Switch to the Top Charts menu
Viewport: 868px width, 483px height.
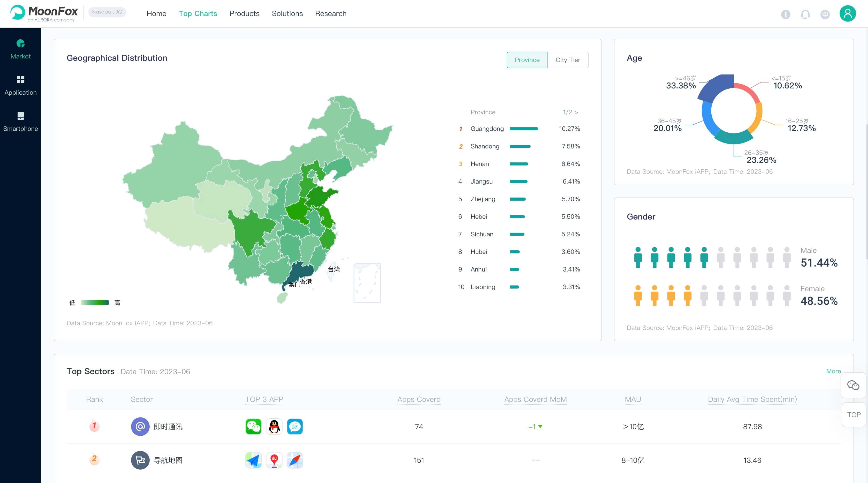click(198, 13)
